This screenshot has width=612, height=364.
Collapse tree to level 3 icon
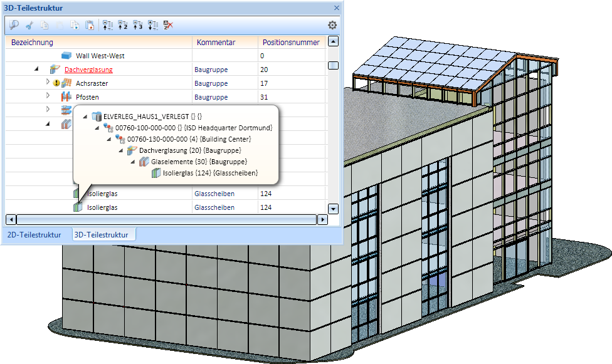click(x=138, y=25)
